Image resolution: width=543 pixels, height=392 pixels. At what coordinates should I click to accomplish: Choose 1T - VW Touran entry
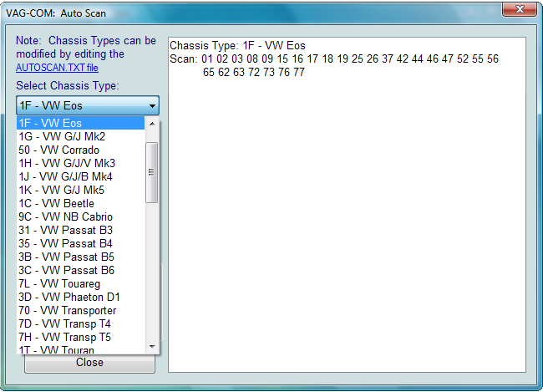tap(80, 349)
